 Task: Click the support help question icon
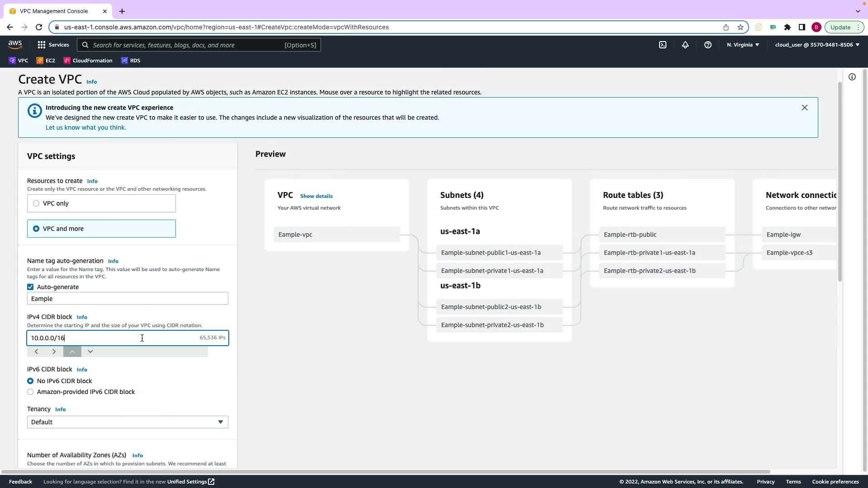tap(708, 45)
